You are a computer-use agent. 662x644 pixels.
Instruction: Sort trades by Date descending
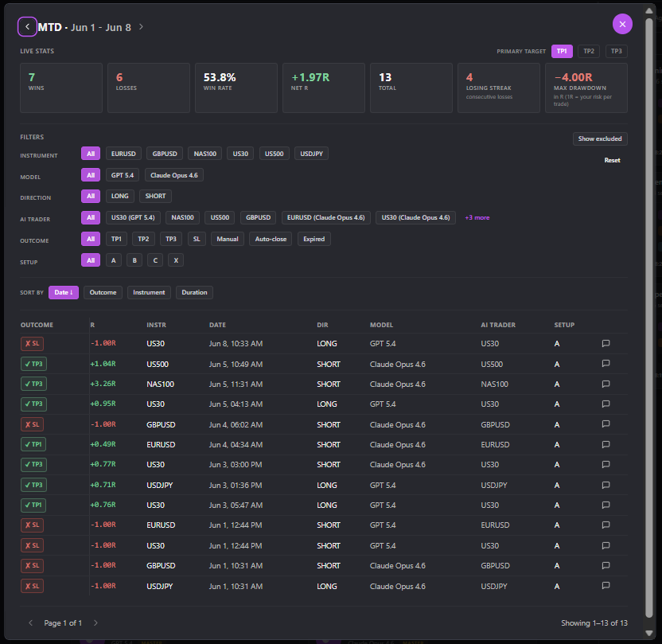(64, 292)
